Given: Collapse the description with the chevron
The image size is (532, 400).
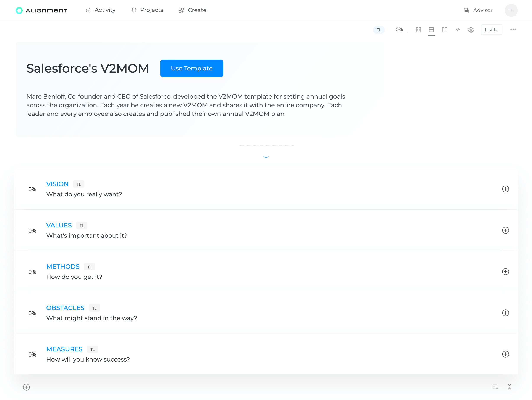Looking at the screenshot, I should pyautogui.click(x=266, y=157).
